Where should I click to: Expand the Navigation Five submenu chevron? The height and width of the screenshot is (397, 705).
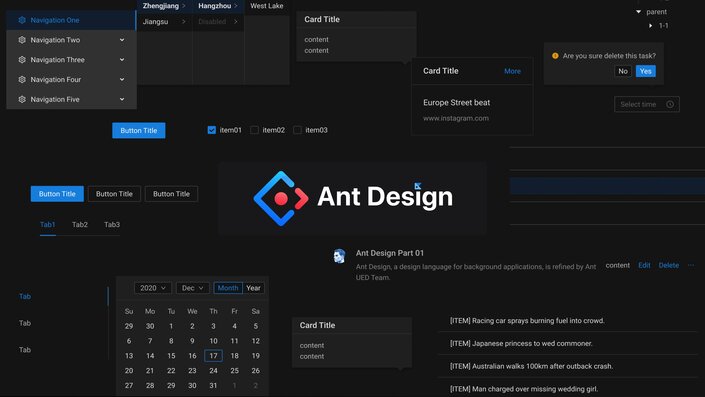122,99
